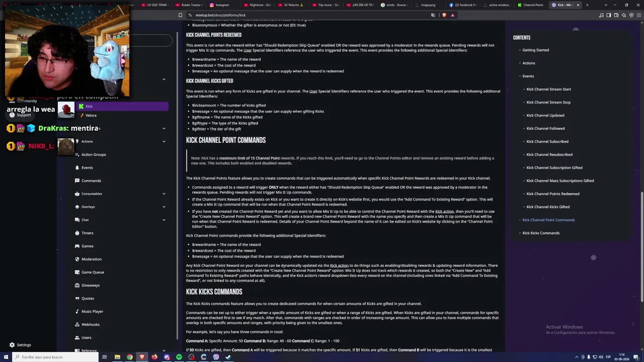Open Firefox from the taskbar

[154, 357]
